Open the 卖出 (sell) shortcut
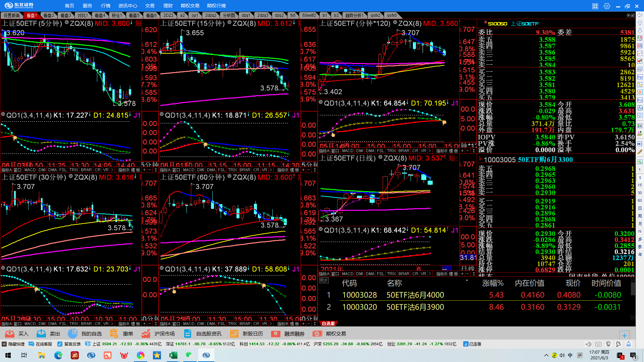The height and width of the screenshot is (362, 644). (42, 334)
